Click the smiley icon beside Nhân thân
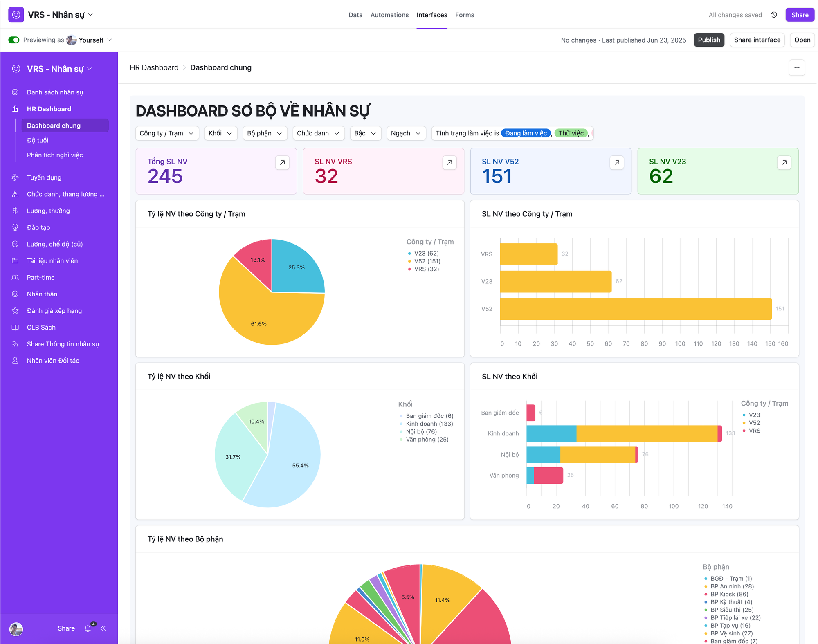818x644 pixels. pos(15,294)
